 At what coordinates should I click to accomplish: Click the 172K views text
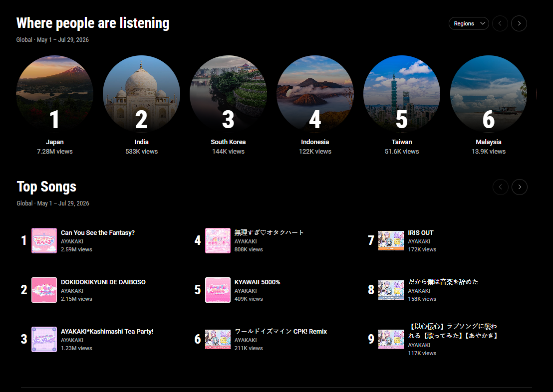[422, 249]
